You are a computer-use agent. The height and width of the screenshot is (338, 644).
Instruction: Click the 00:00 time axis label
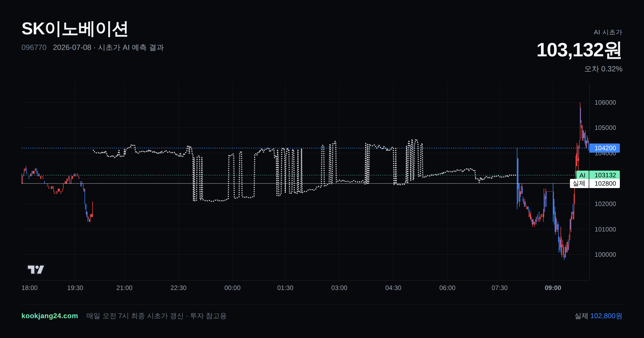pyautogui.click(x=232, y=288)
